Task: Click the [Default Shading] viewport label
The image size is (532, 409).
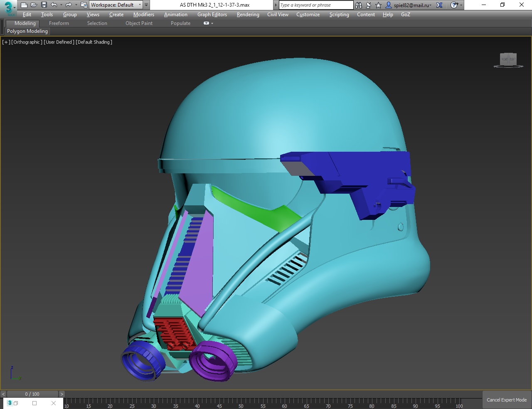Action: pos(94,42)
